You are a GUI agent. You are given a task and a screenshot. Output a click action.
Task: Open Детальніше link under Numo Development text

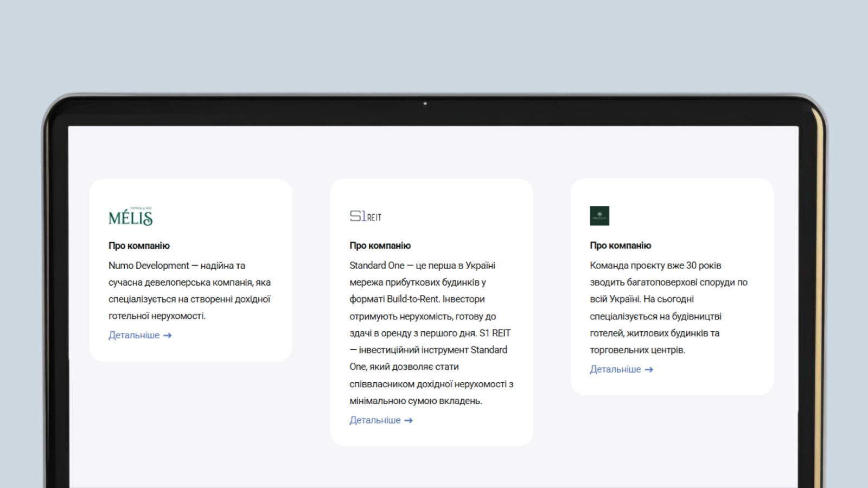pyautogui.click(x=134, y=336)
